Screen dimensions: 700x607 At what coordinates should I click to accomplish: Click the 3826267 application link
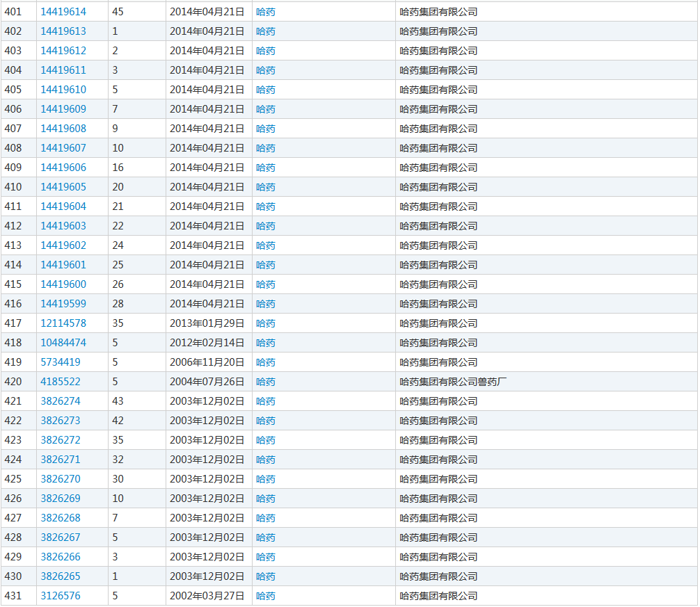point(61,537)
